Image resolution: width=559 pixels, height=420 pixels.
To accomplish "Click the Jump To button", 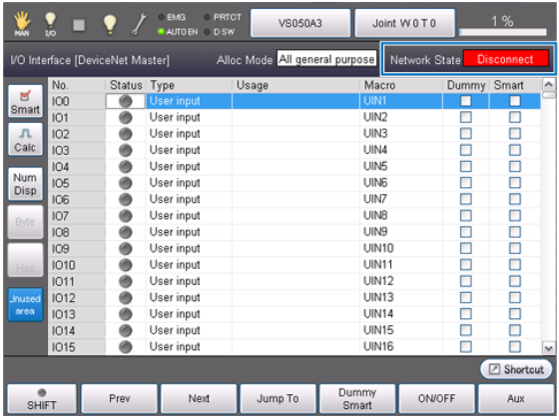I will (278, 398).
